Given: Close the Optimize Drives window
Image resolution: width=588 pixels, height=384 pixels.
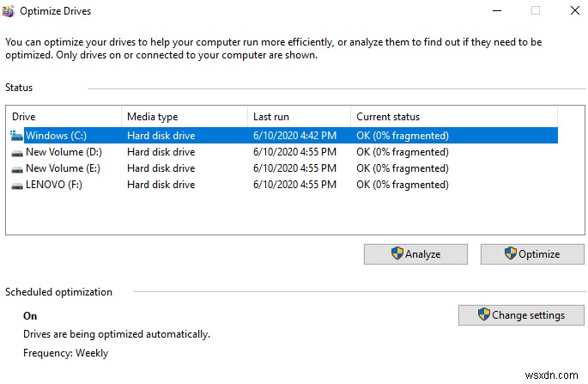Looking at the screenshot, I should tap(575, 10).
